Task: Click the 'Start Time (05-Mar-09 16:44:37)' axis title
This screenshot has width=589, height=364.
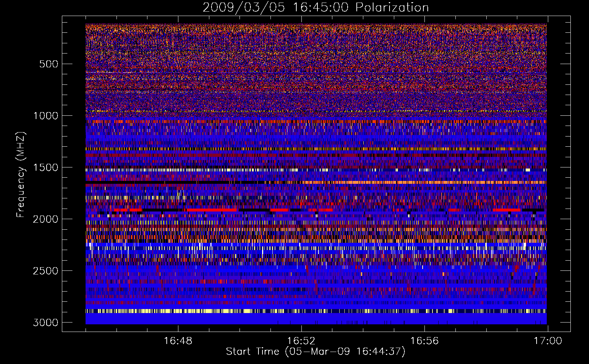Action: (316, 352)
